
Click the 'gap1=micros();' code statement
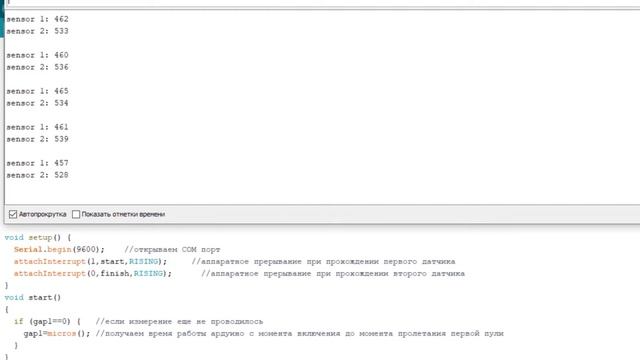[x=57, y=333]
